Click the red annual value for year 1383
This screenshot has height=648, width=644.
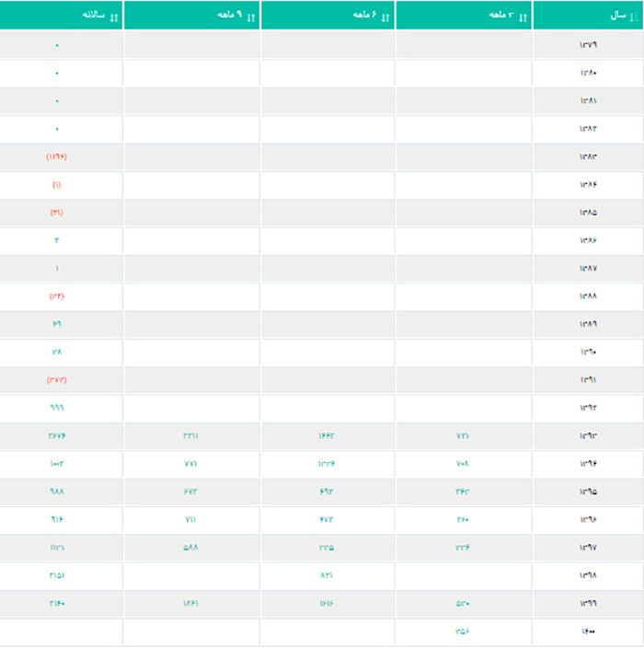(x=57, y=156)
